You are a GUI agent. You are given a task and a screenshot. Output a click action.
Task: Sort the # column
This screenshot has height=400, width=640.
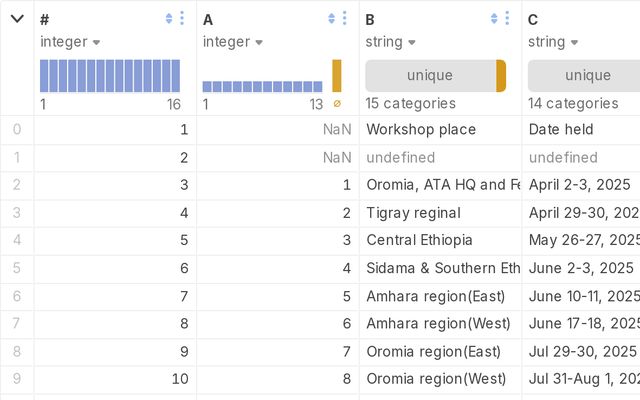point(169,19)
